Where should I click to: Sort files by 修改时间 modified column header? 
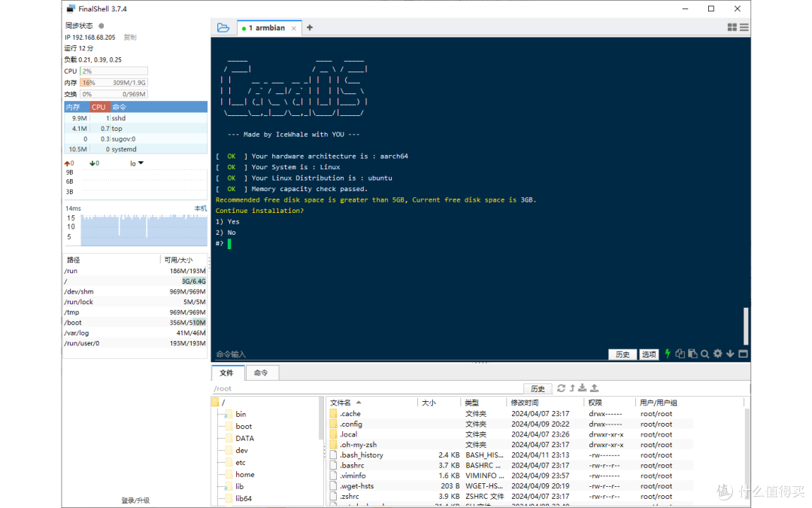(x=544, y=403)
